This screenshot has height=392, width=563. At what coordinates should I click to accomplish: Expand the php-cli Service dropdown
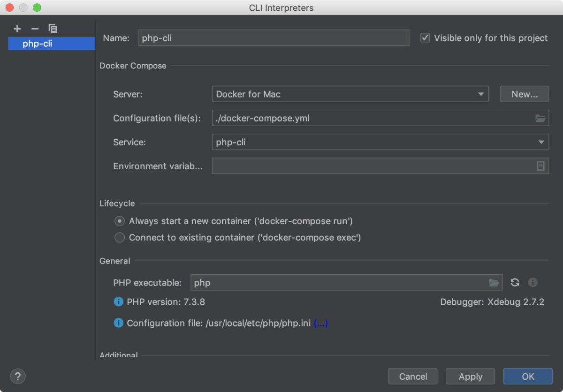pos(380,142)
